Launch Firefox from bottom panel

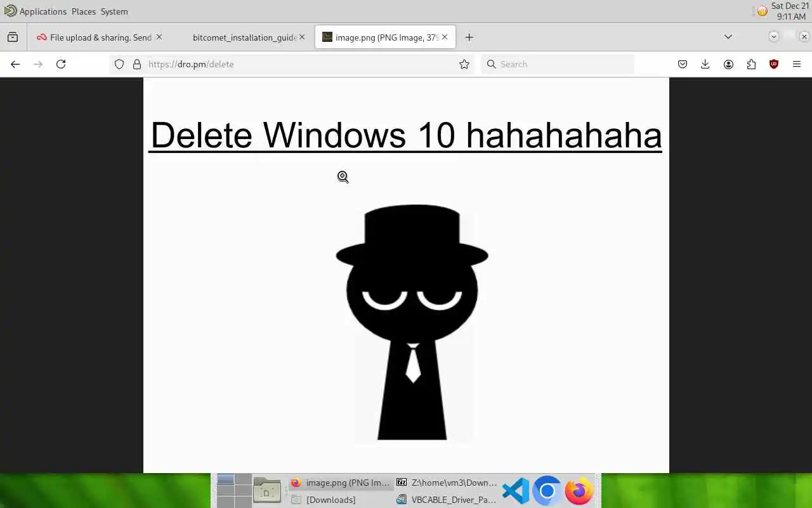pos(579,491)
